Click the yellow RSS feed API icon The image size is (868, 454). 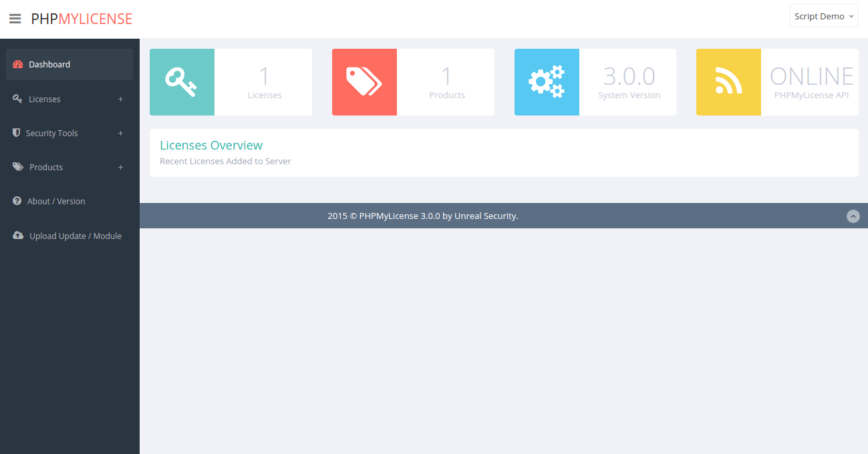click(728, 82)
